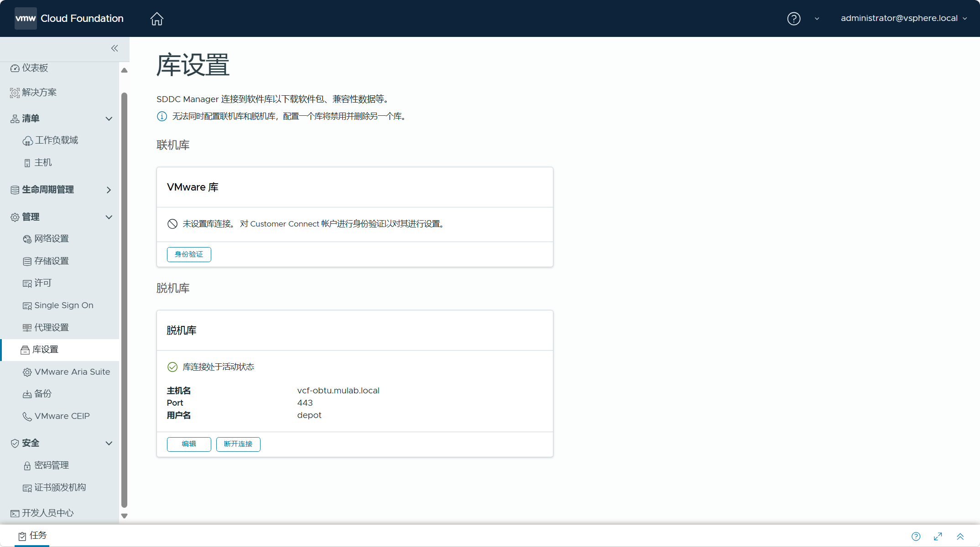The image size is (980, 547).
Task: Click the sidebar vertical scrollbar thumb
Action: tap(124, 300)
